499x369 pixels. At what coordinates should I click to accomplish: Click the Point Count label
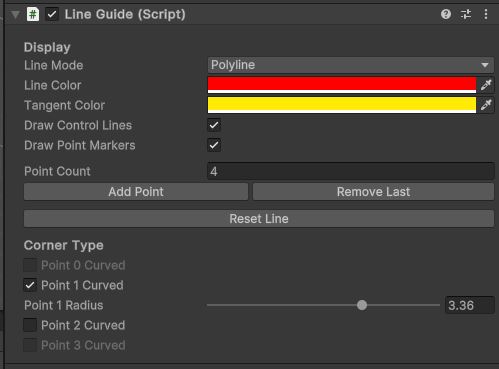click(x=57, y=171)
